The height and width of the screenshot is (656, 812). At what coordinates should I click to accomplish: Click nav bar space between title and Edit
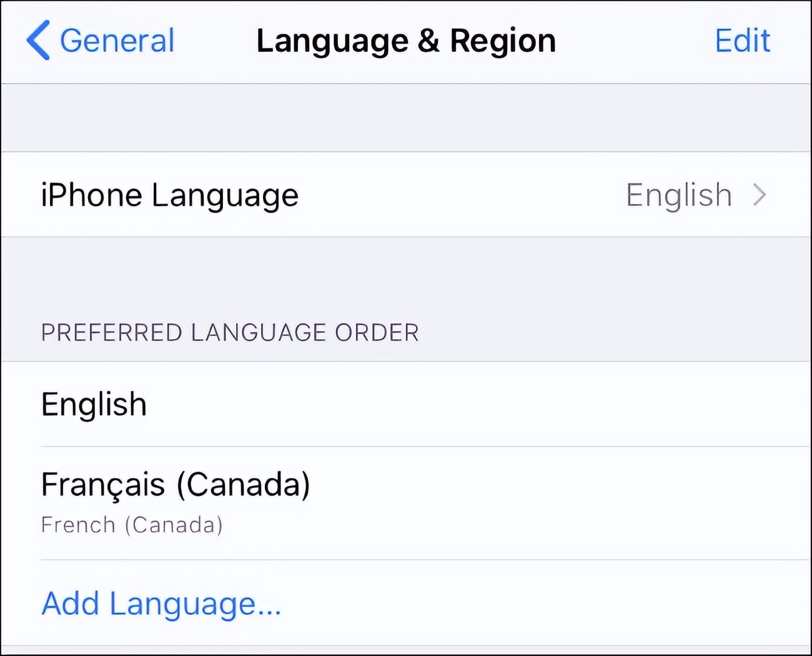click(x=634, y=41)
